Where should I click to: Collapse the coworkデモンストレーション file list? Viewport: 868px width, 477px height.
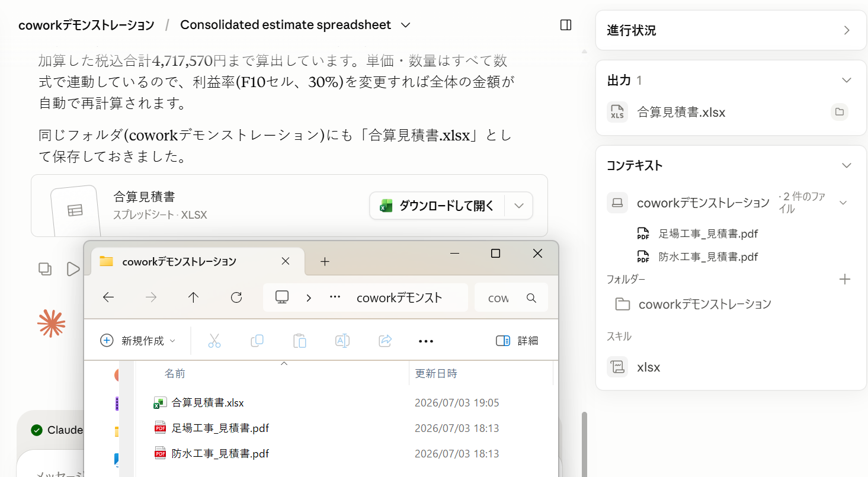coord(843,203)
